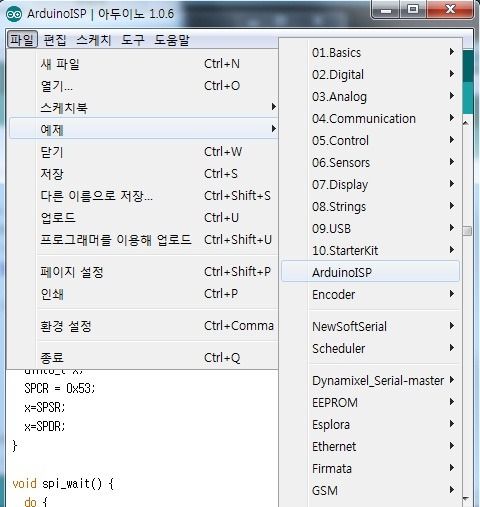Expand 07.Display examples submenu
Screen dimensions: 480x507
tap(370, 184)
